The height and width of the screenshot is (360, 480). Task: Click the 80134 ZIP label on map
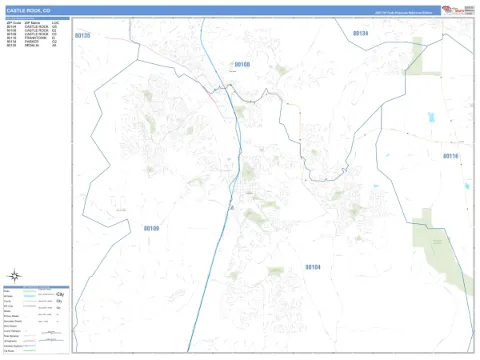[x=360, y=33]
